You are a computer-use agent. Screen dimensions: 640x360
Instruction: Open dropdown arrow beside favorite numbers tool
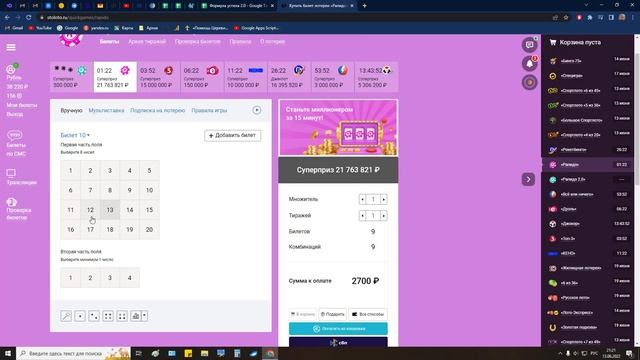click(144, 316)
